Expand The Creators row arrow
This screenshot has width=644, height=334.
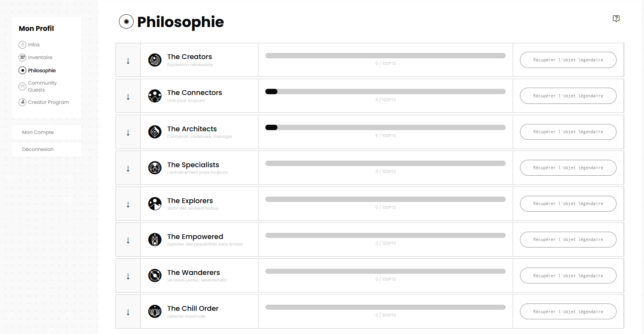pos(128,61)
